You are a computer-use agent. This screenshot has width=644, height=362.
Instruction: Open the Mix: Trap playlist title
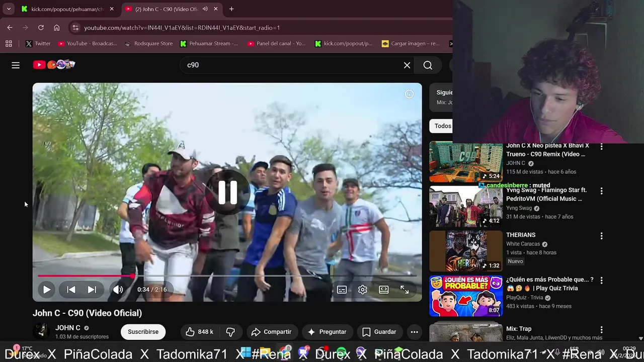pyautogui.click(x=519, y=329)
